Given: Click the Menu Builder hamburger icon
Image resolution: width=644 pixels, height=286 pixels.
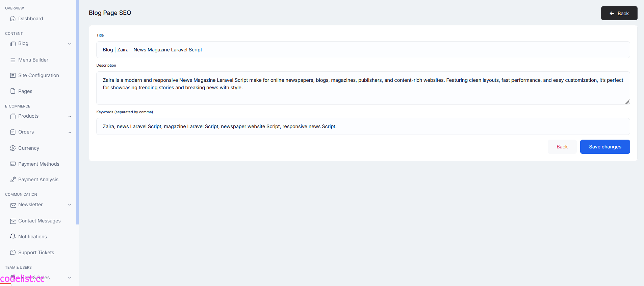Looking at the screenshot, I should pyautogui.click(x=13, y=60).
